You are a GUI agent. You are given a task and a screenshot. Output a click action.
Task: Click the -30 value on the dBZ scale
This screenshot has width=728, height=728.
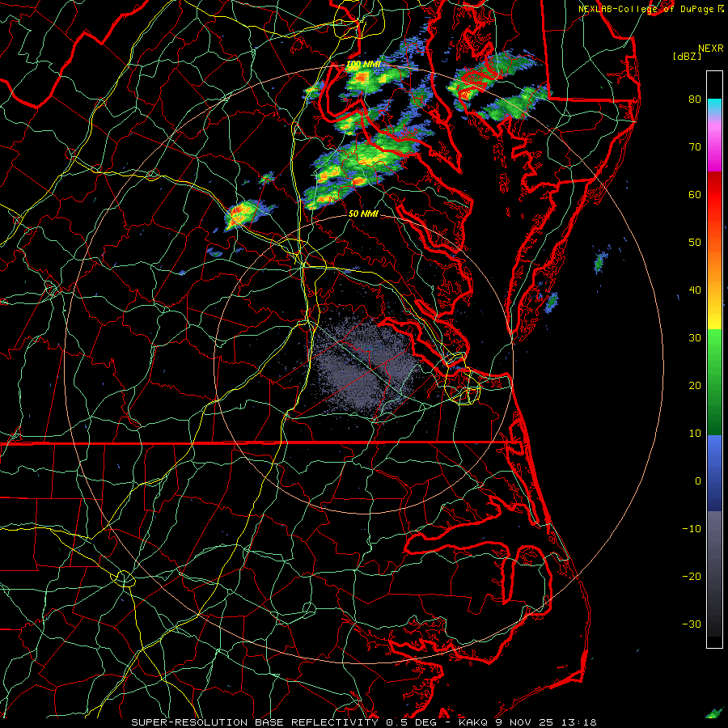pos(692,624)
